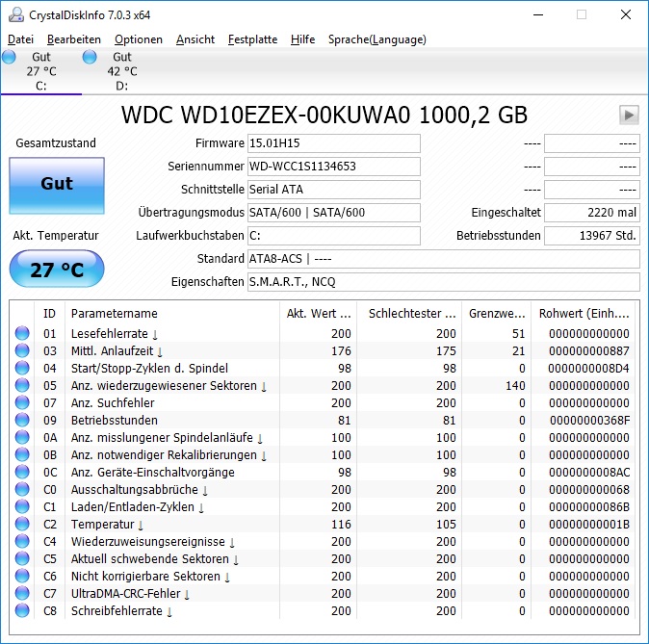Image resolution: width=649 pixels, height=644 pixels.
Task: Click the CrystalDiskInfo title bar icon
Action: pos(16,14)
